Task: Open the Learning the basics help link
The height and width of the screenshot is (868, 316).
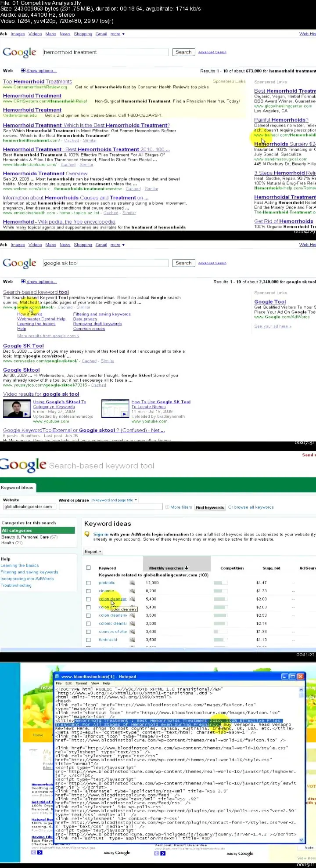Action: [20, 565]
